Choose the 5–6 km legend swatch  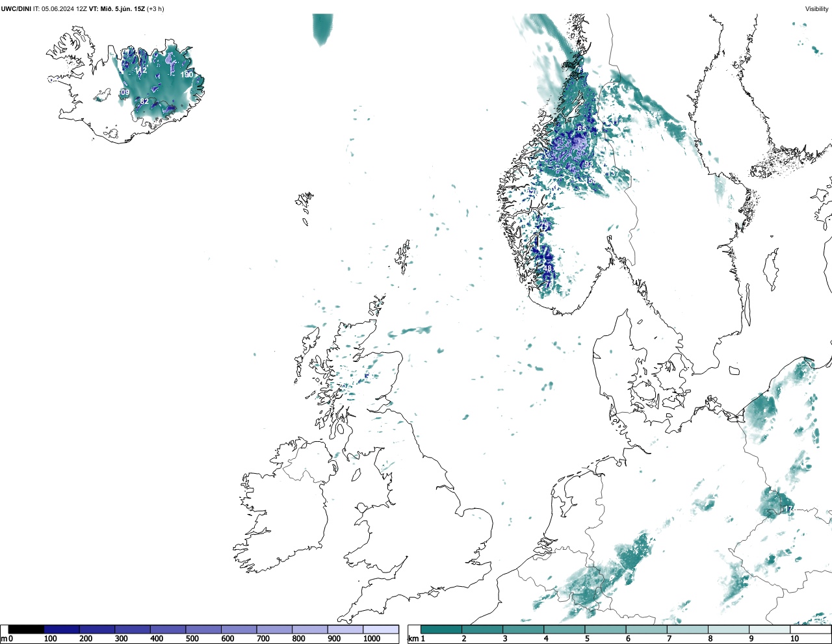[605, 630]
